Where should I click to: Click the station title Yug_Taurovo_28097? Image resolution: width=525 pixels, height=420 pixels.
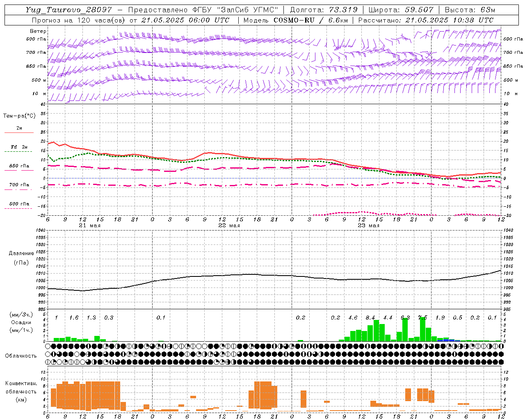(x=68, y=10)
